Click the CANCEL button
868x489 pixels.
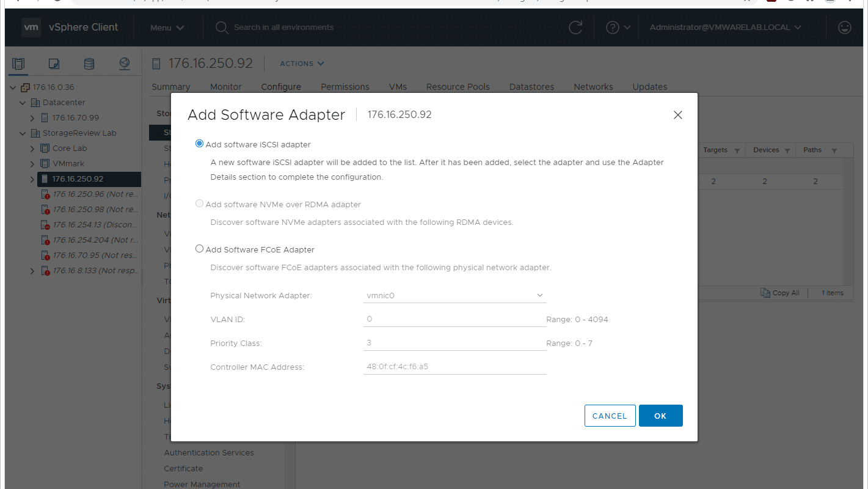click(x=610, y=416)
